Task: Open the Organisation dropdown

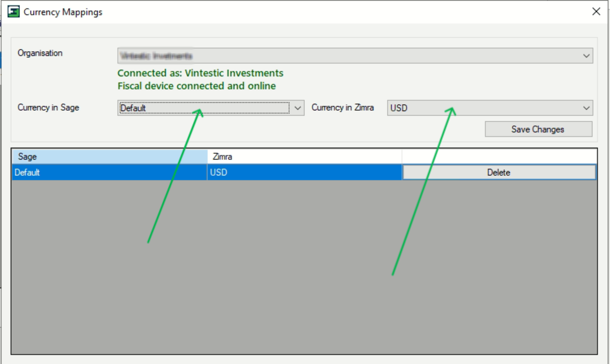Action: pos(355,56)
